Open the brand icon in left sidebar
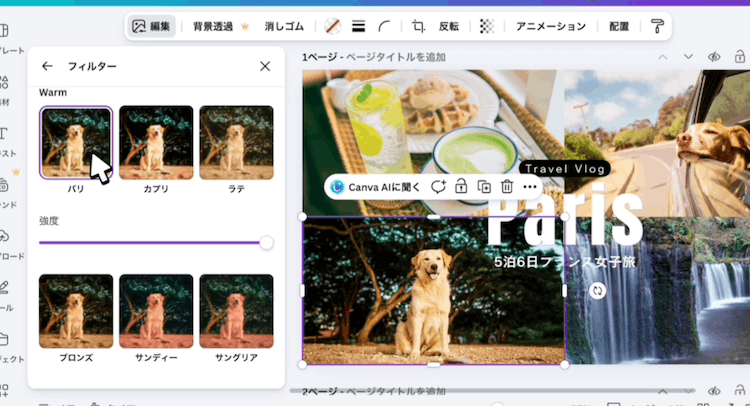The image size is (750, 406). [x=4, y=185]
